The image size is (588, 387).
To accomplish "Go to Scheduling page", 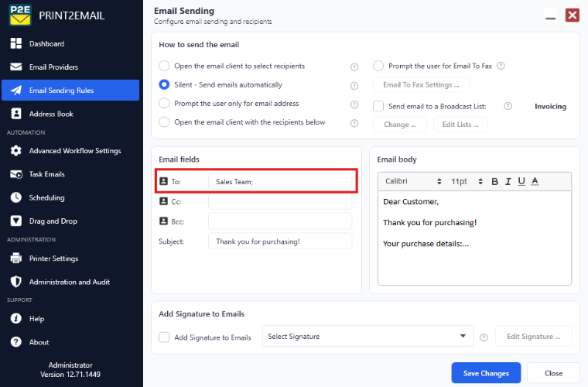I will pyautogui.click(x=70, y=197).
